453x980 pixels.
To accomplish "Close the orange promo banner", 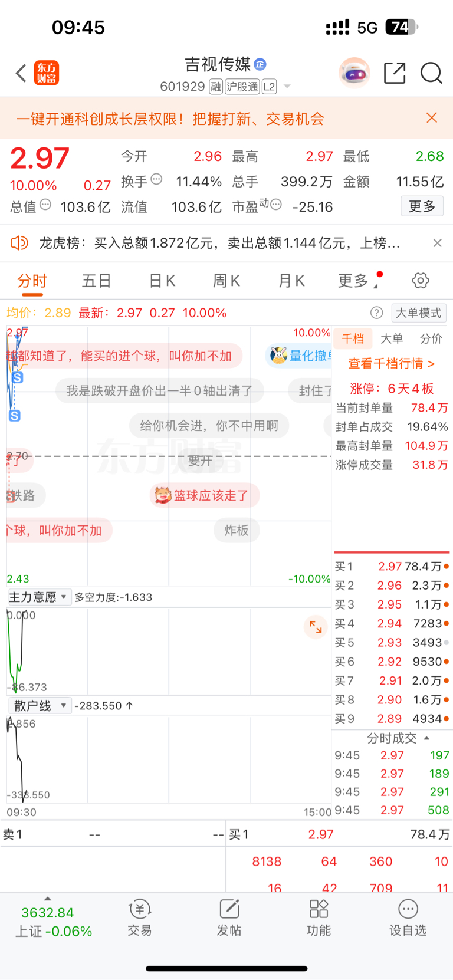I will [x=432, y=118].
